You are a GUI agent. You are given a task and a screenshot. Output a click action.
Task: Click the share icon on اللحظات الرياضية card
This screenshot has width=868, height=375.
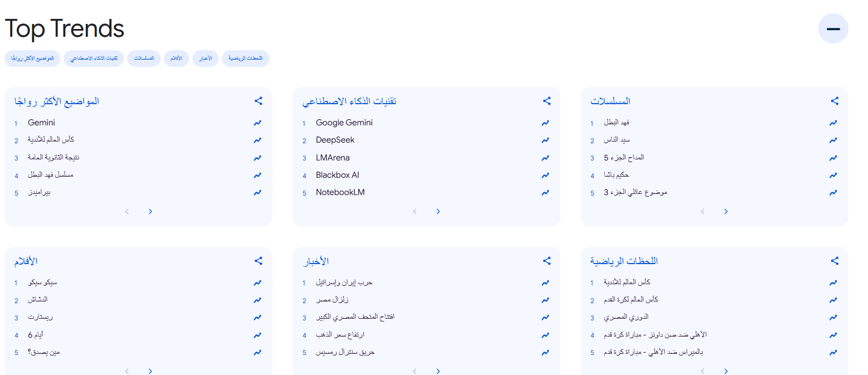(x=834, y=260)
